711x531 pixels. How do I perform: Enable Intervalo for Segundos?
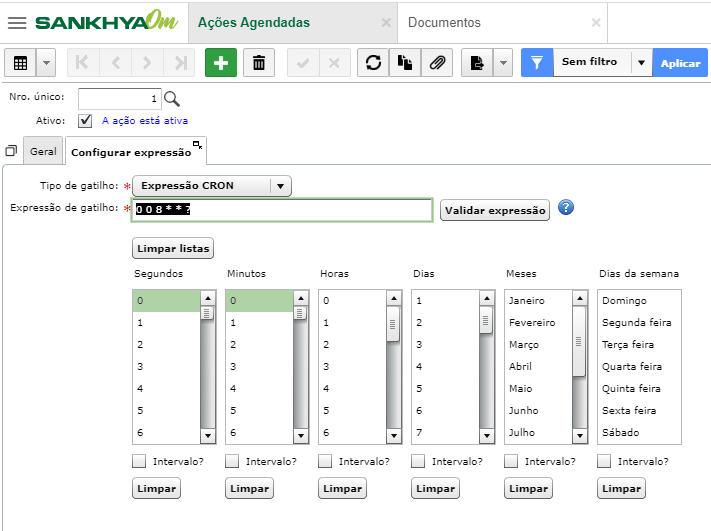139,461
